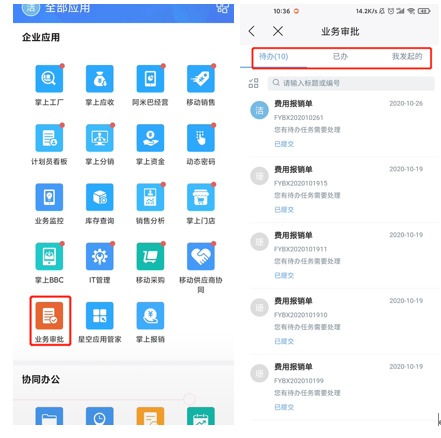The height and width of the screenshot is (438, 441).
Task: Select the 待办(10) tab
Action: [x=273, y=57]
